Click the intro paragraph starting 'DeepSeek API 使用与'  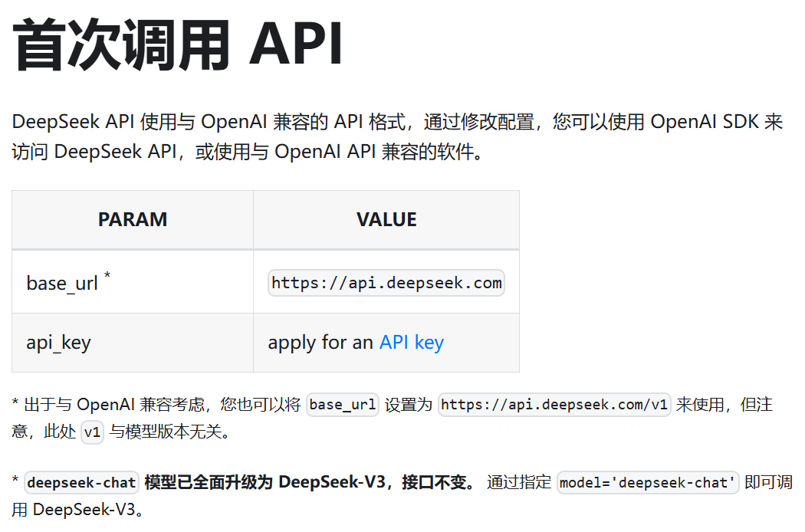pos(397,136)
